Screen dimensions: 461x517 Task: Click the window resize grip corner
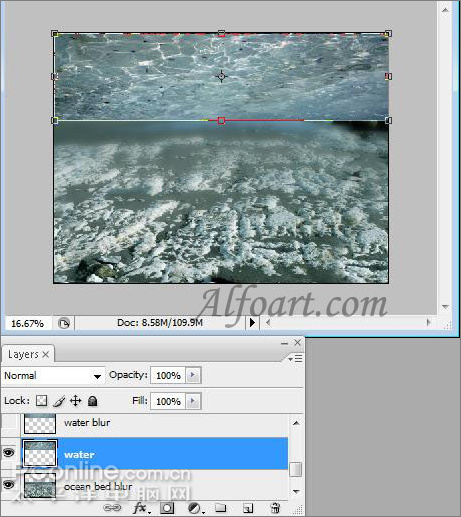[448, 325]
